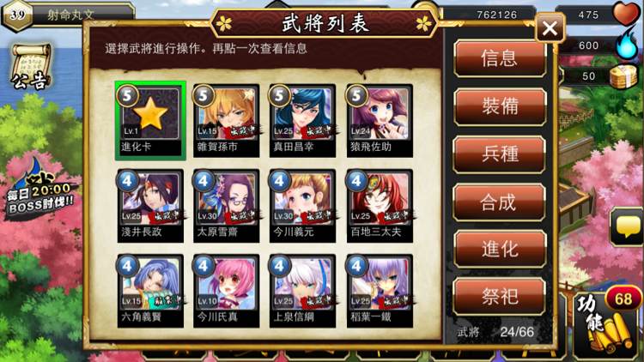Tap the red heart stamina icon

coord(625,14)
